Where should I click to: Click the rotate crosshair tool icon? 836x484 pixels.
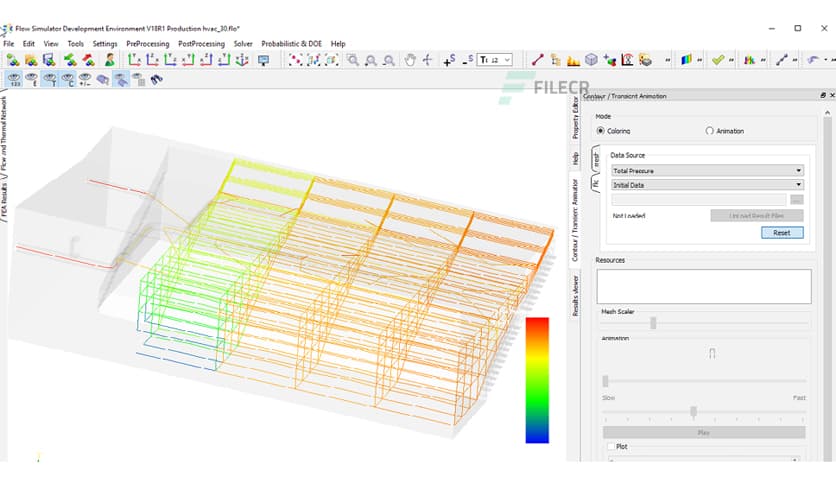click(427, 60)
